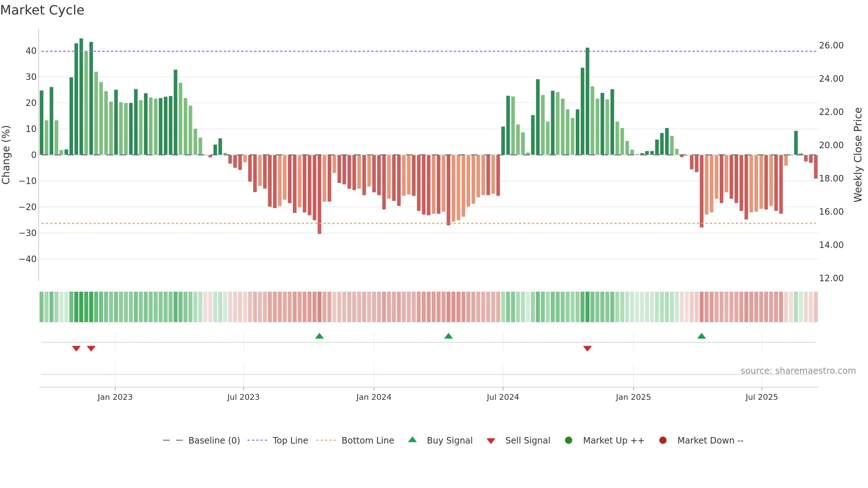This screenshot has height=488, width=868.
Task: Toggle the Bottom Line legend entry
Action: [355, 440]
